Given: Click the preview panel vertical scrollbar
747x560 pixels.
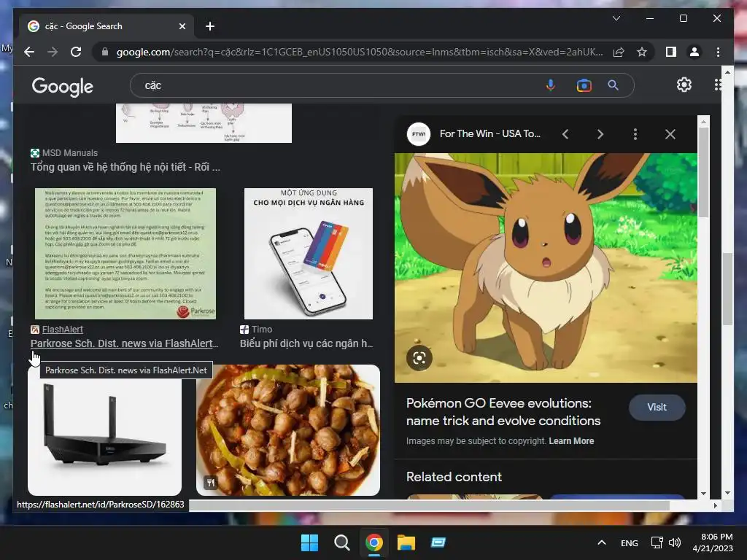Looking at the screenshot, I should (x=704, y=171).
